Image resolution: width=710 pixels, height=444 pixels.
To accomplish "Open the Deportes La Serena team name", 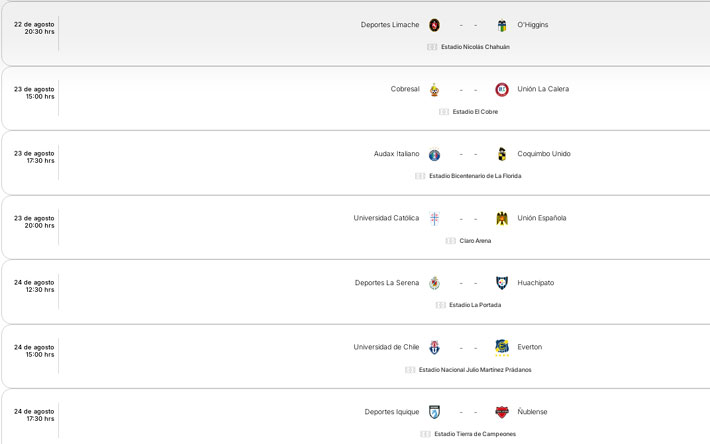I will click(387, 283).
